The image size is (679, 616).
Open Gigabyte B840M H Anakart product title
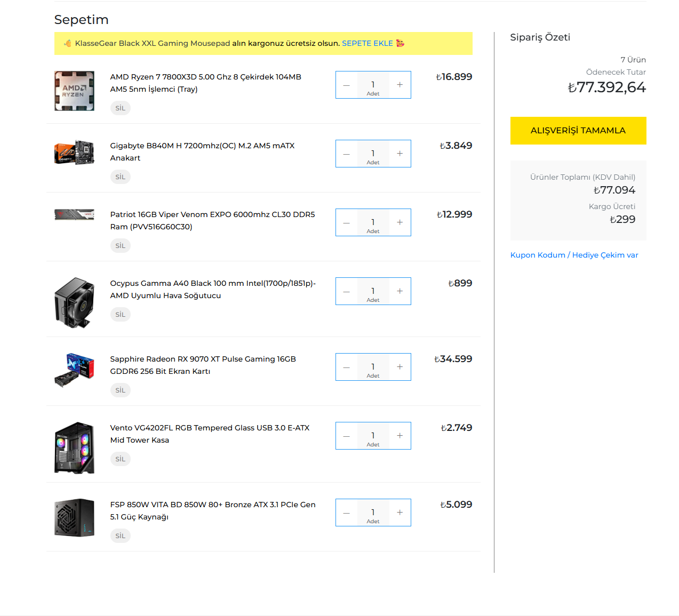(202, 152)
